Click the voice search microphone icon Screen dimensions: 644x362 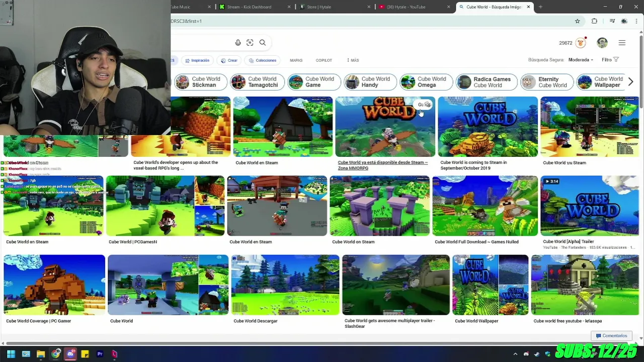pos(238,43)
